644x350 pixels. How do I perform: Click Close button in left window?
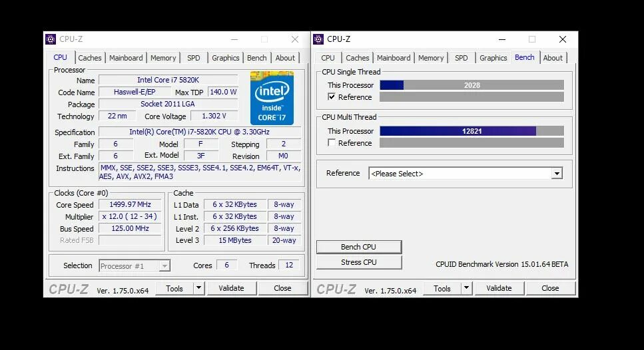(x=282, y=288)
